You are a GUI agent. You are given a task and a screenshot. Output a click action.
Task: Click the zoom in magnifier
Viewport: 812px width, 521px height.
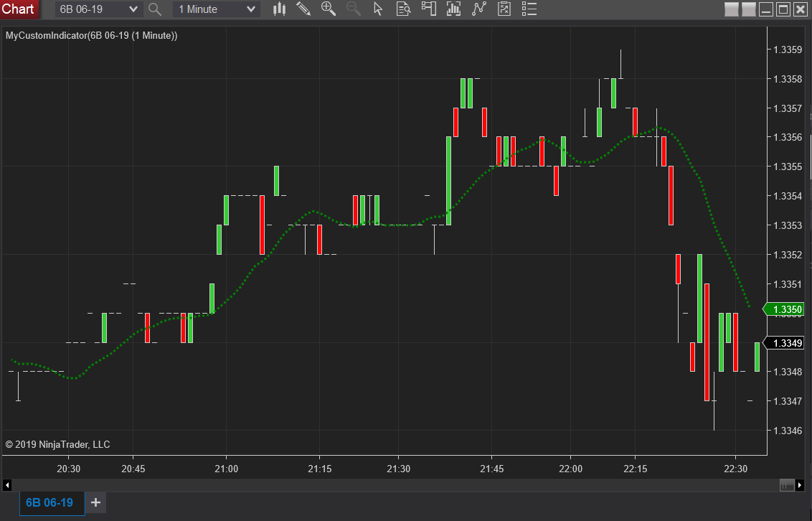[x=329, y=9]
